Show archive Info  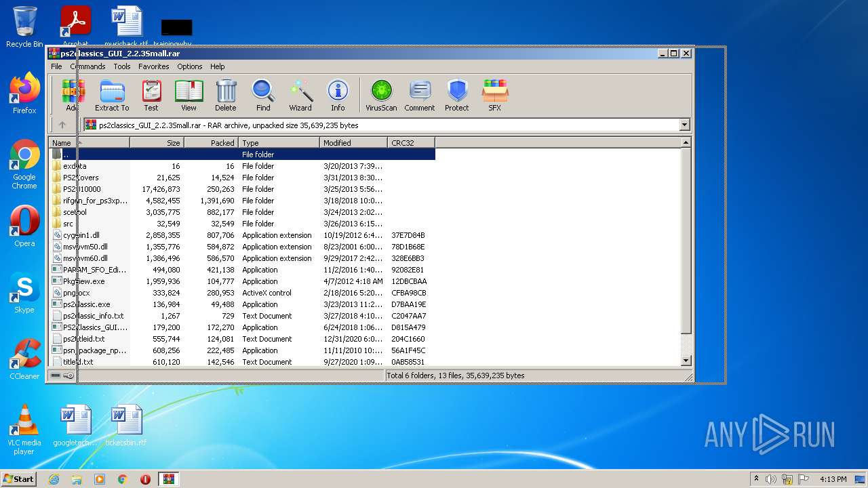coord(338,96)
